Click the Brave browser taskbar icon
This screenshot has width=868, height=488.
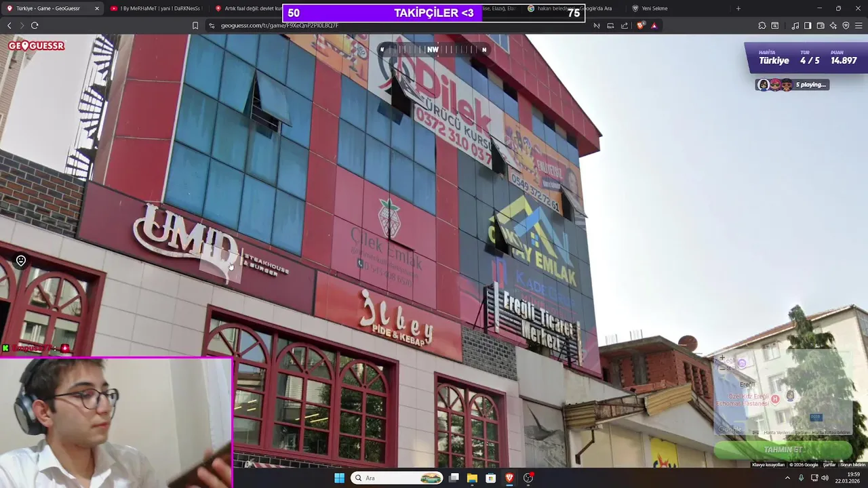click(509, 478)
